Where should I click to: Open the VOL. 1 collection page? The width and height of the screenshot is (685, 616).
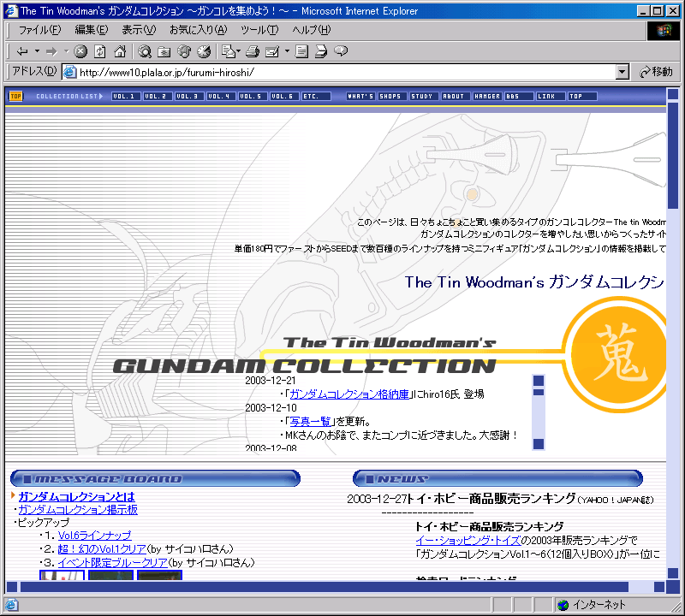tap(126, 96)
